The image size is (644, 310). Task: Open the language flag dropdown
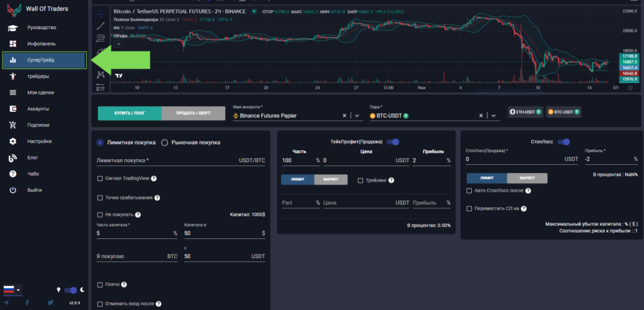pyautogui.click(x=13, y=289)
